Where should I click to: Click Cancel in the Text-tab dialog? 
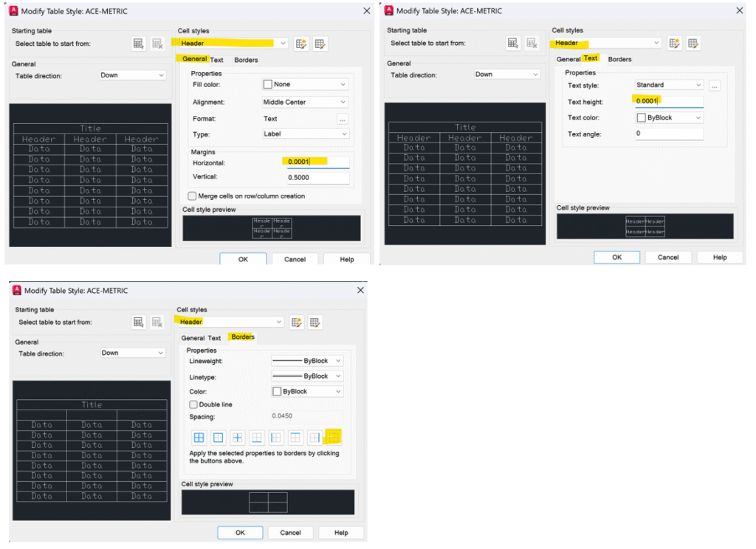point(668,258)
